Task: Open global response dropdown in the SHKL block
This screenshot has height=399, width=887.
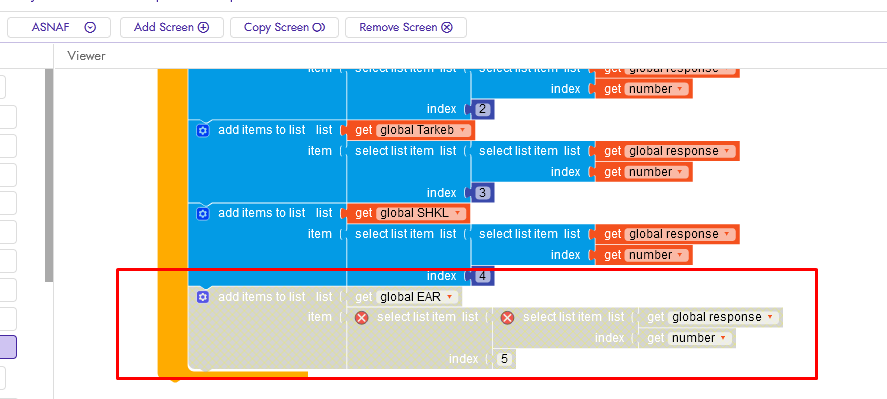Action: click(x=680, y=234)
